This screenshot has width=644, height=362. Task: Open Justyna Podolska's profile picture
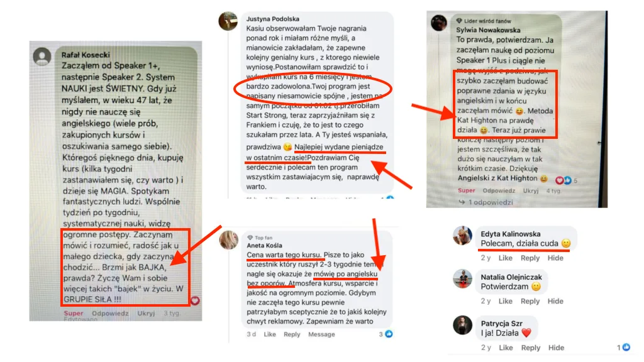click(228, 21)
